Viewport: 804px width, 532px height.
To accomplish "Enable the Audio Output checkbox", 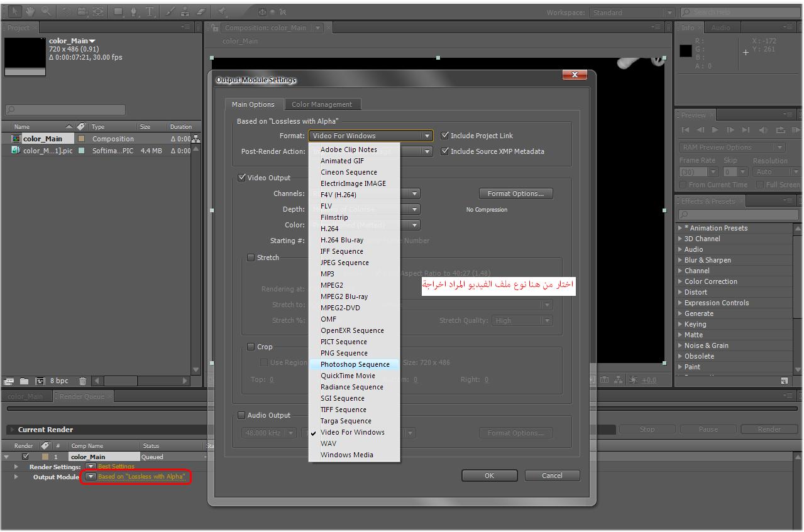I will tap(241, 415).
